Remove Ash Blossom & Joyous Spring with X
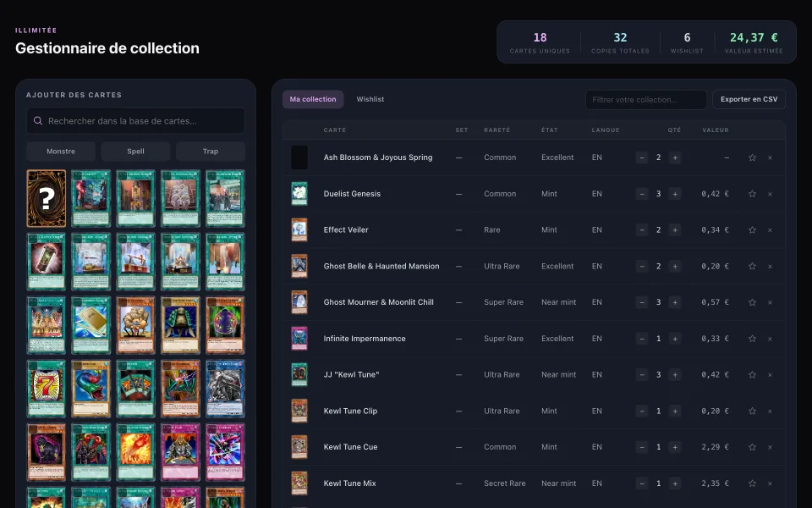 (x=770, y=157)
